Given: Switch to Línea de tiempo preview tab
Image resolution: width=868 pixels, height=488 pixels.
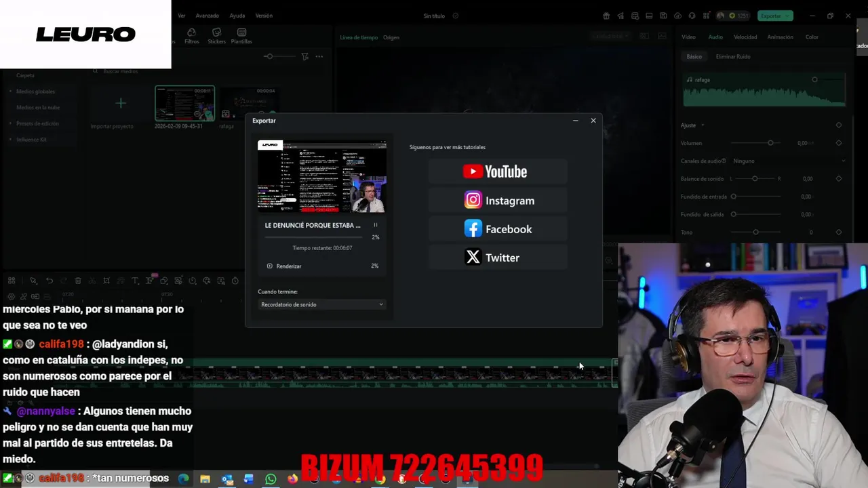Looking at the screenshot, I should click(x=359, y=37).
